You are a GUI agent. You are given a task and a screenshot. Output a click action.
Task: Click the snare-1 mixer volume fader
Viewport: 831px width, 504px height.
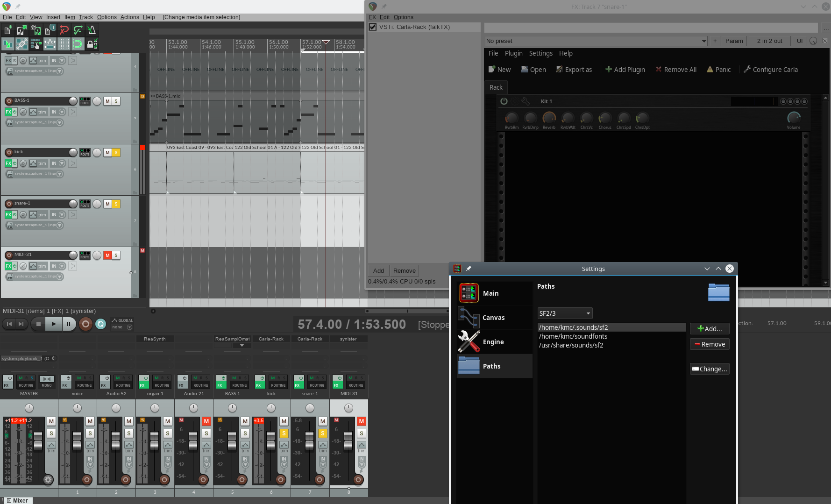click(x=309, y=440)
